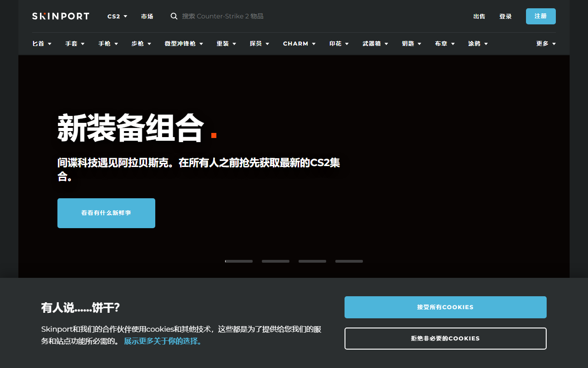Viewport: 588px width, 368px height.
Task: Expand the 手套 category menu
Action: (75, 44)
